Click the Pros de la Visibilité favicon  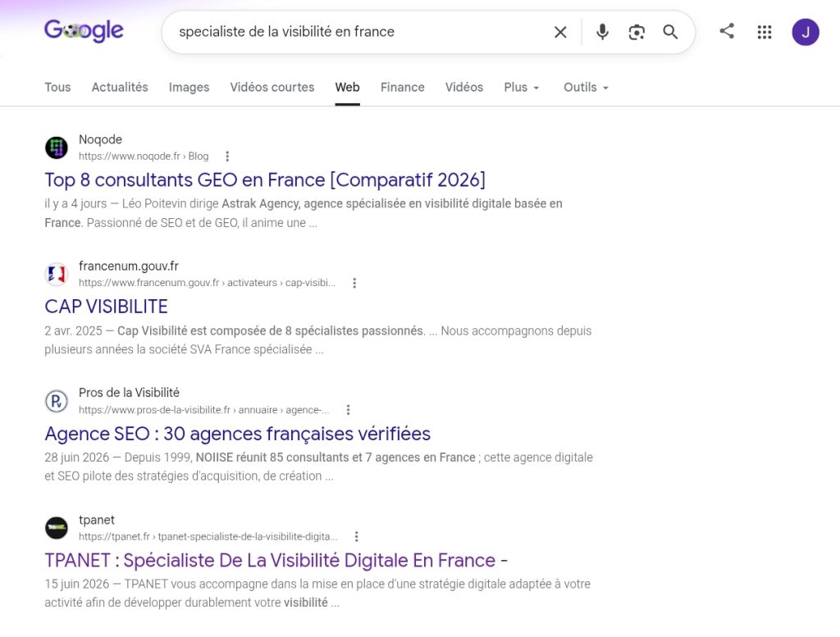(57, 401)
